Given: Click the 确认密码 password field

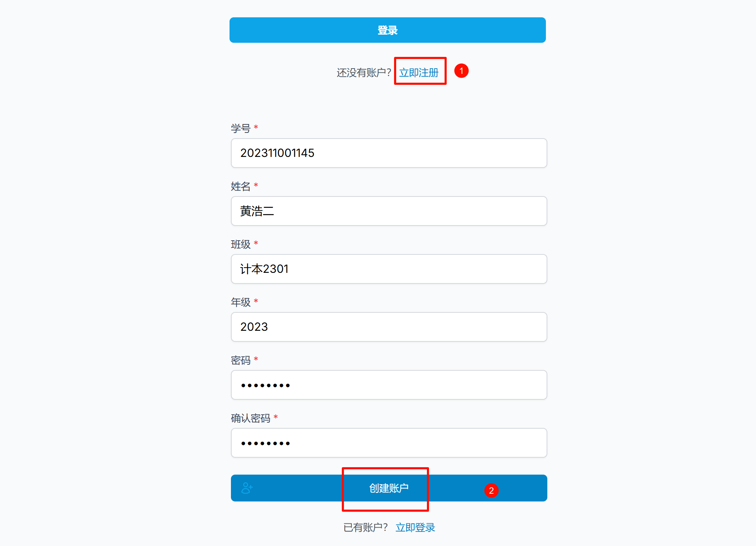Looking at the screenshot, I should point(389,443).
